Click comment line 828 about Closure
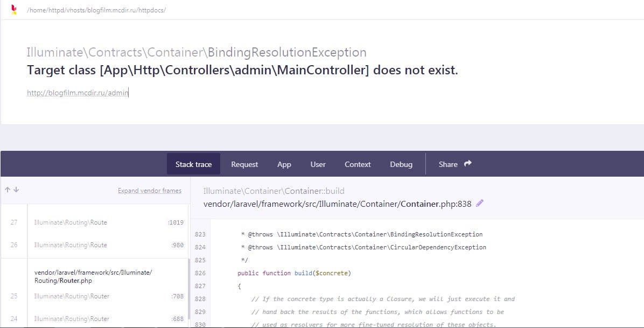The image size is (644, 328). tap(383, 299)
